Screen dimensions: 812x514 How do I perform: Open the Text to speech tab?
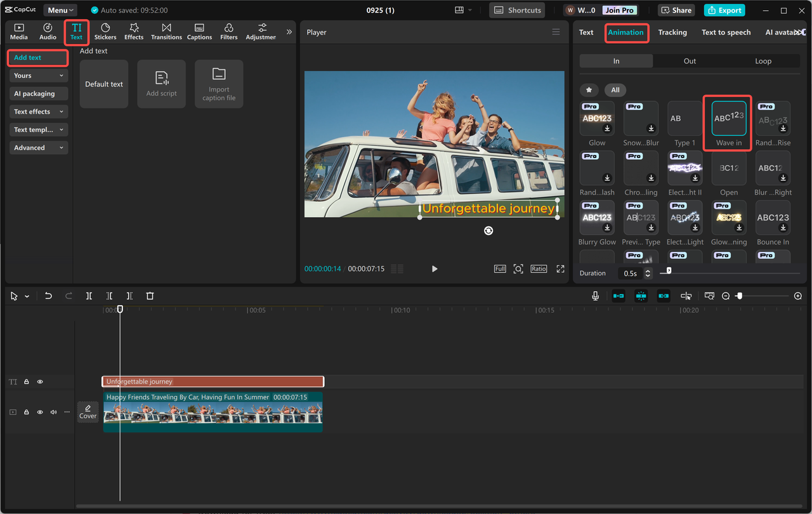[726, 32]
